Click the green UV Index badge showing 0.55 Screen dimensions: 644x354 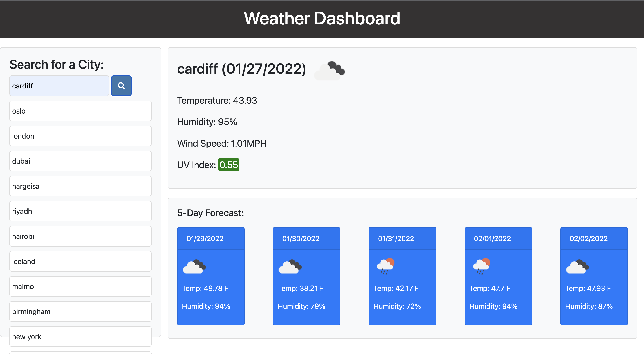(x=229, y=165)
